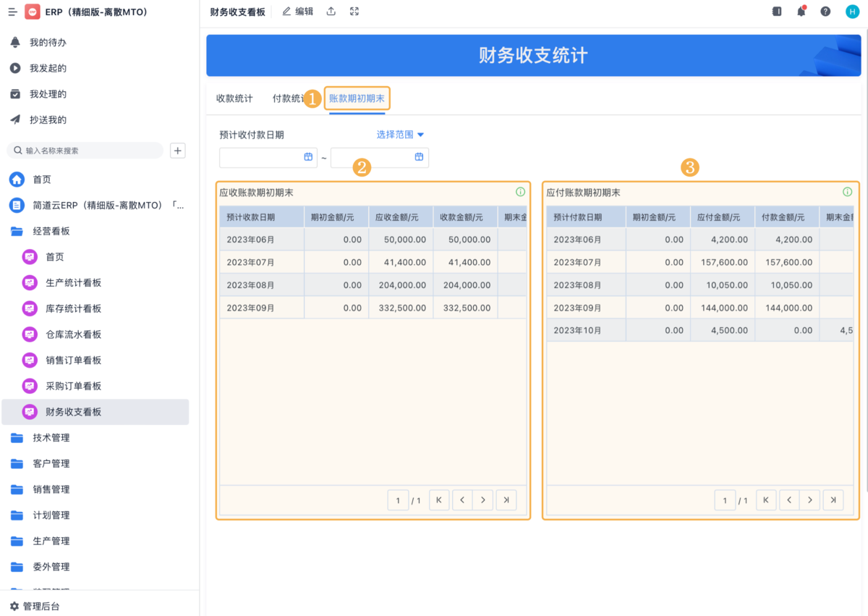
Task: Click info icon on 应收账款期初期末 panel
Action: coord(520,193)
